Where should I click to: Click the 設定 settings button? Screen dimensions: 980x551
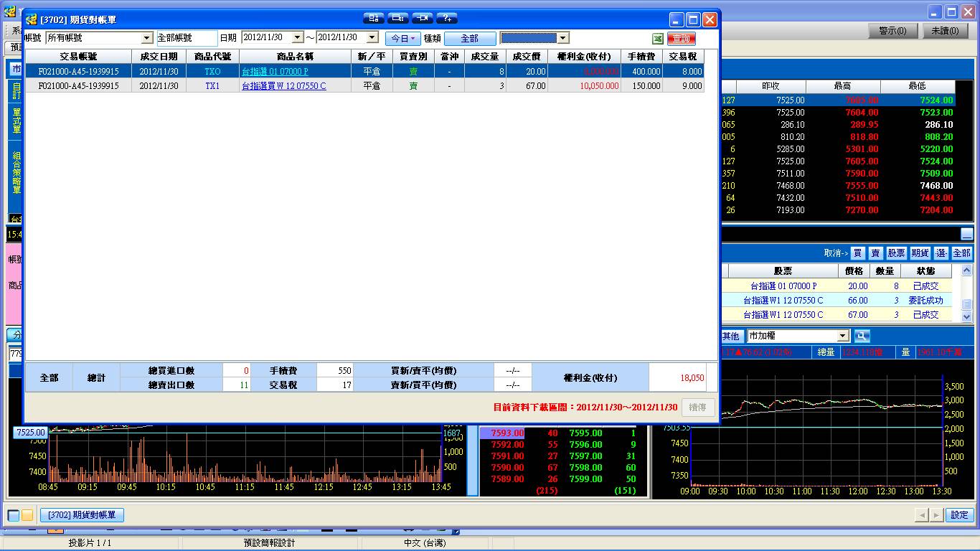click(960, 515)
